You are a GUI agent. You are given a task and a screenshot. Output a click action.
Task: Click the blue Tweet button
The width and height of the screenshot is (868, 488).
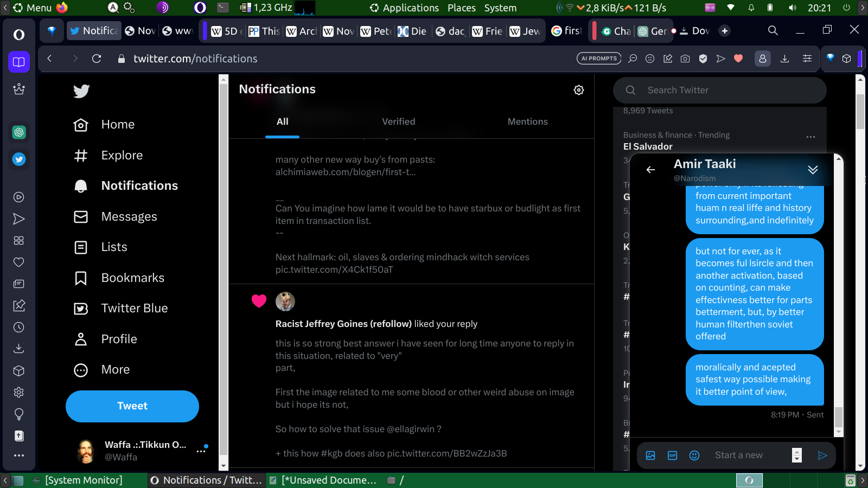(132, 406)
